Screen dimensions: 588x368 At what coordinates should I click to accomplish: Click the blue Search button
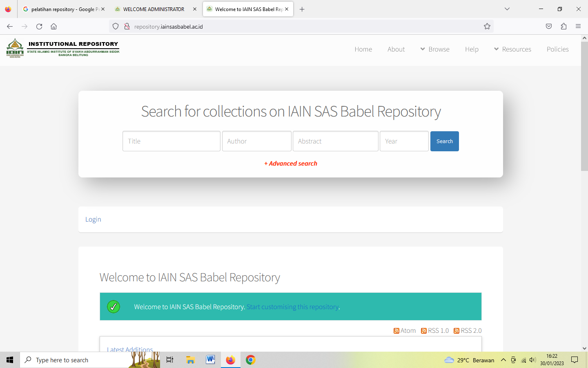pos(445,141)
